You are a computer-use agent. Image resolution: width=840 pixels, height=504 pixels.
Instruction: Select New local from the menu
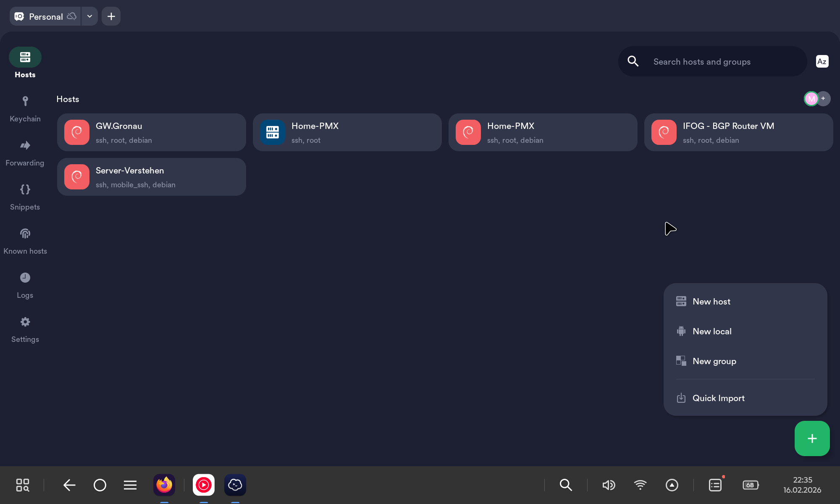712,331
